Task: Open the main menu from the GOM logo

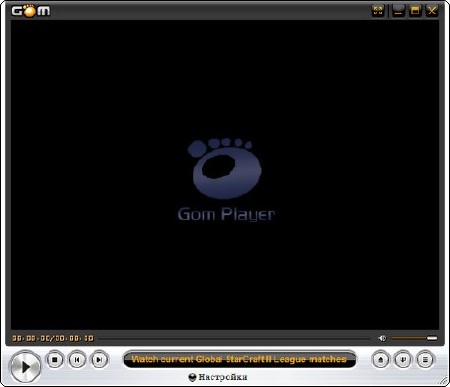Action: click(x=31, y=11)
